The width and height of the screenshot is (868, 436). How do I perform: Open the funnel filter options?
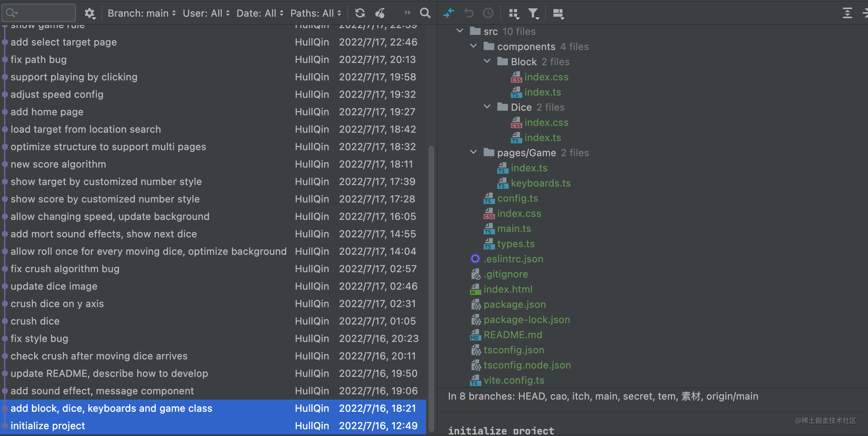(x=533, y=14)
